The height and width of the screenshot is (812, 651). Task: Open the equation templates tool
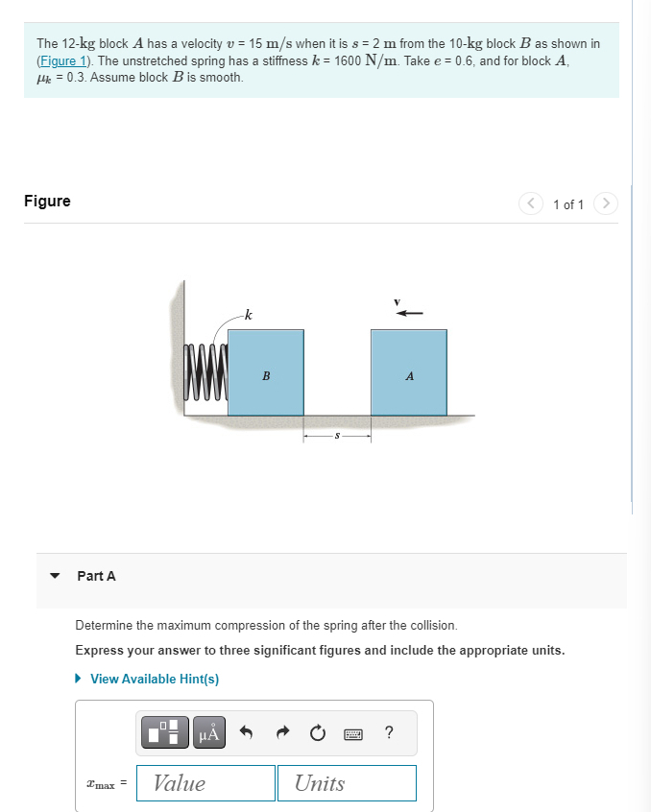pyautogui.click(x=165, y=732)
